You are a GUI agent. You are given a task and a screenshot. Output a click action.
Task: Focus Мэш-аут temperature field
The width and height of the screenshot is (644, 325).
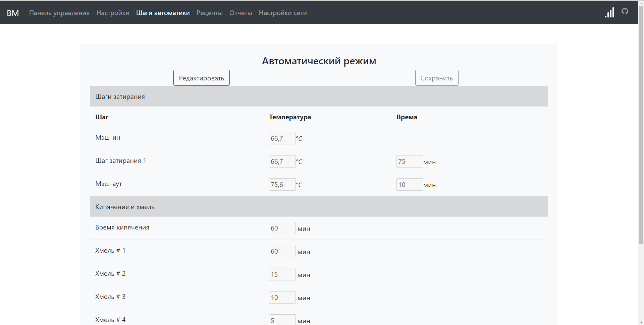(x=282, y=184)
